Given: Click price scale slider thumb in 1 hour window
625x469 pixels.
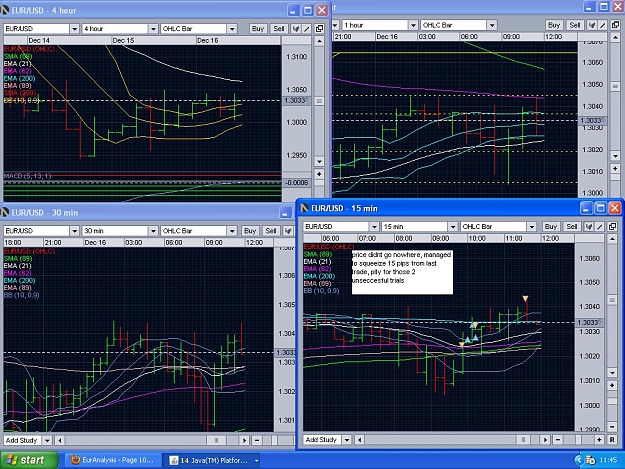Looking at the screenshot, I should click(615, 86).
